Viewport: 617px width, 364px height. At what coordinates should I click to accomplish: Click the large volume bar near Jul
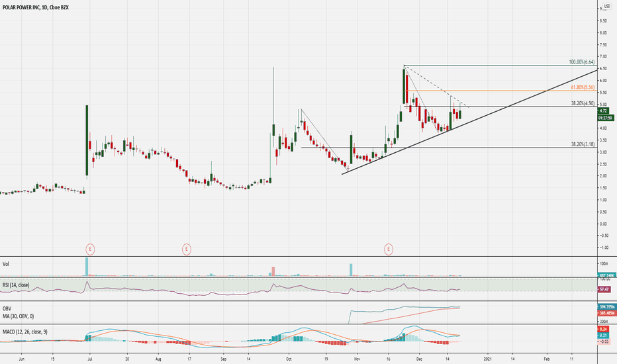(87, 267)
